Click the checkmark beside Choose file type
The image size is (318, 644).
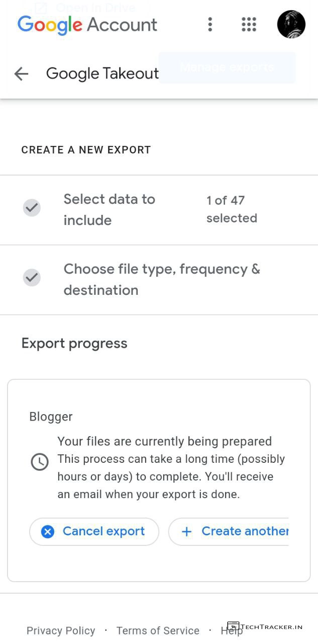32,277
